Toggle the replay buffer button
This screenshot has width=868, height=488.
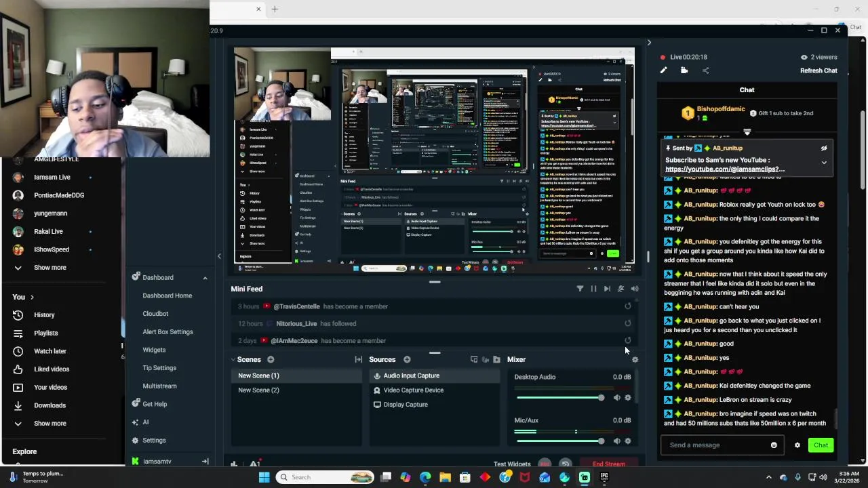(565, 464)
